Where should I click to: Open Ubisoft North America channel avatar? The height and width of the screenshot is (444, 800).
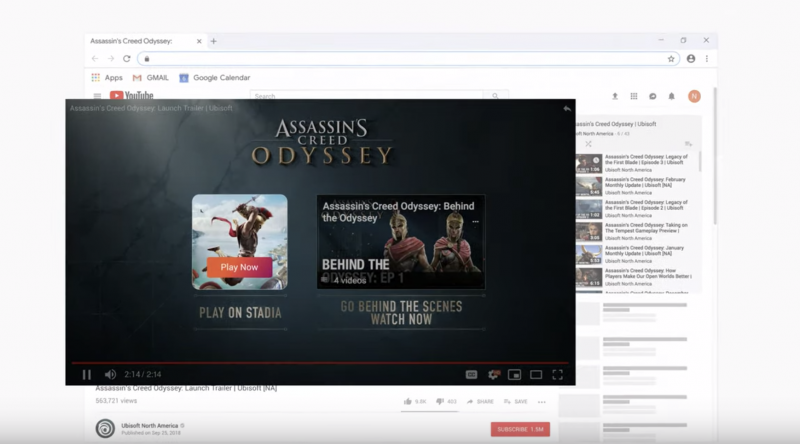[105, 428]
